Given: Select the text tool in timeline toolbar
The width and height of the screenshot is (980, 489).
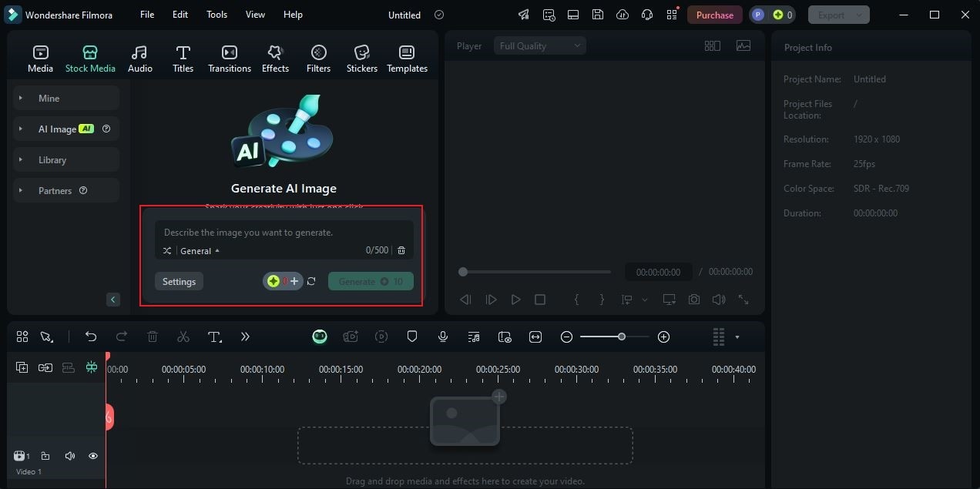Looking at the screenshot, I should pyautogui.click(x=215, y=337).
